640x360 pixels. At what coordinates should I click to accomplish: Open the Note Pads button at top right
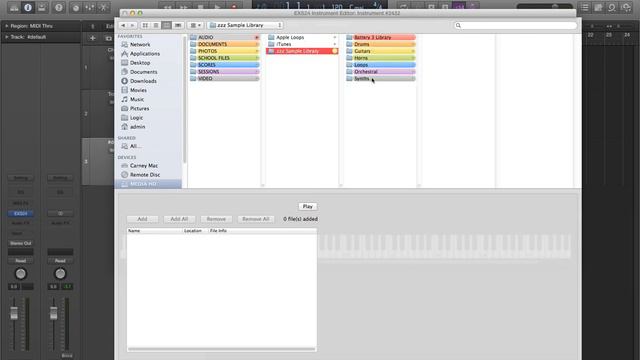click(x=598, y=7)
